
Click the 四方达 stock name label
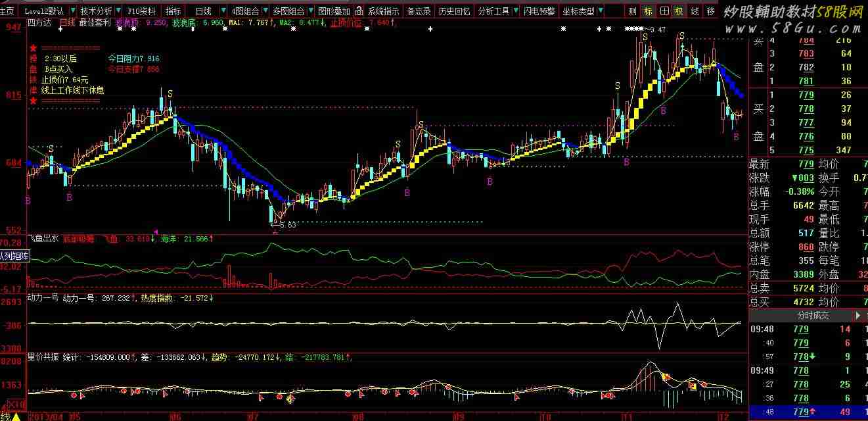click(39, 22)
